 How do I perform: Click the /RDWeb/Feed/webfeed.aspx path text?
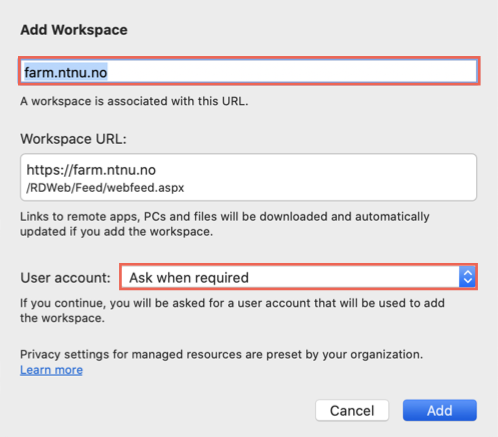[x=105, y=188]
